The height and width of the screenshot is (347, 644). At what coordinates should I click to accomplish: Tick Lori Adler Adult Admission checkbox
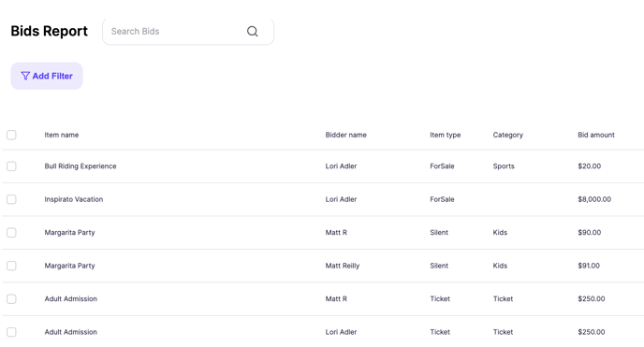click(x=11, y=332)
